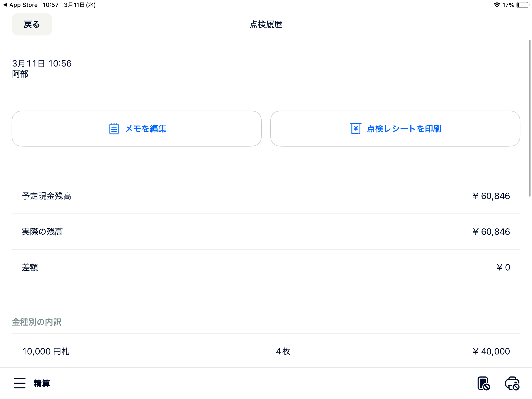Tap the printer disconnected icon
The width and height of the screenshot is (532, 399).
click(x=512, y=383)
